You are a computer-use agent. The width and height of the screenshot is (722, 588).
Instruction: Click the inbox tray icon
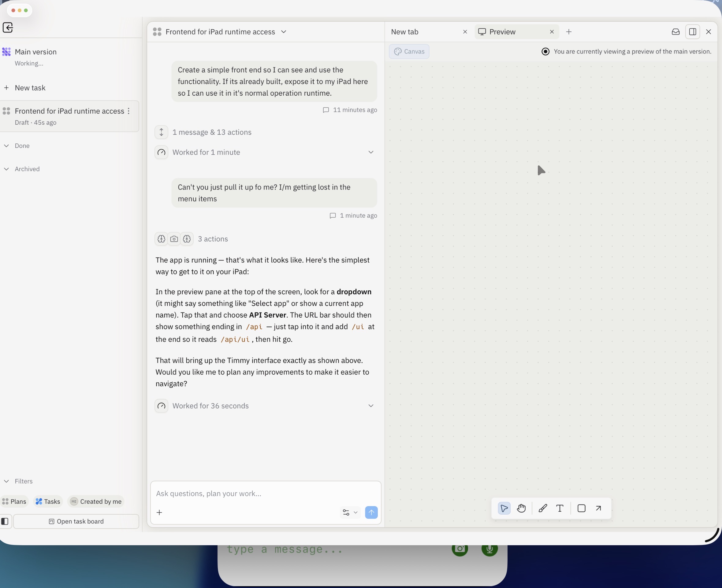coord(675,32)
